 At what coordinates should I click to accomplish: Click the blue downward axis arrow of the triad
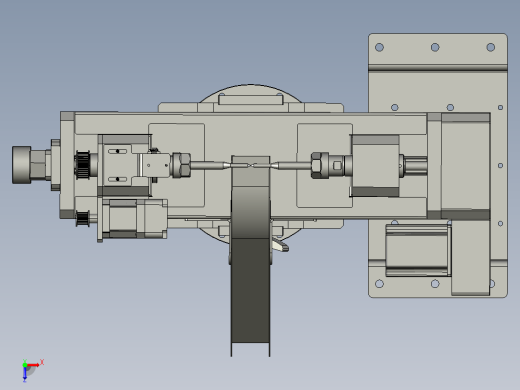point(25,374)
